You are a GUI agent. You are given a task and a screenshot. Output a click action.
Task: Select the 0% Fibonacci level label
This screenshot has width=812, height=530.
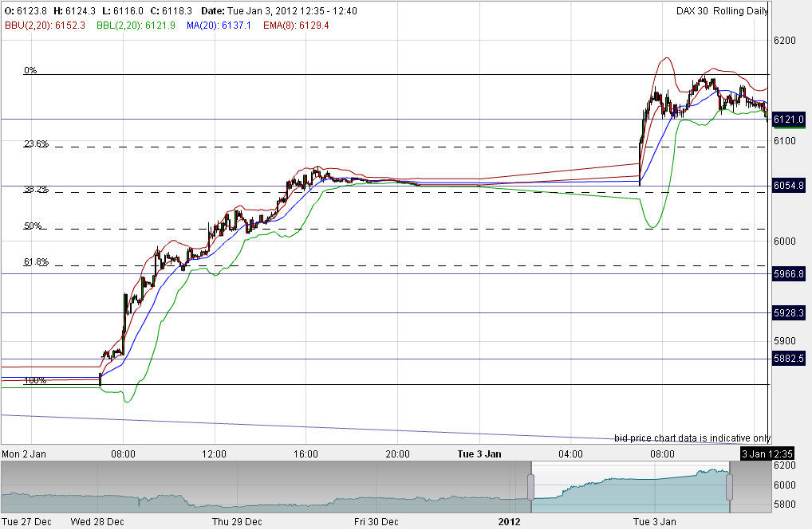click(x=29, y=69)
